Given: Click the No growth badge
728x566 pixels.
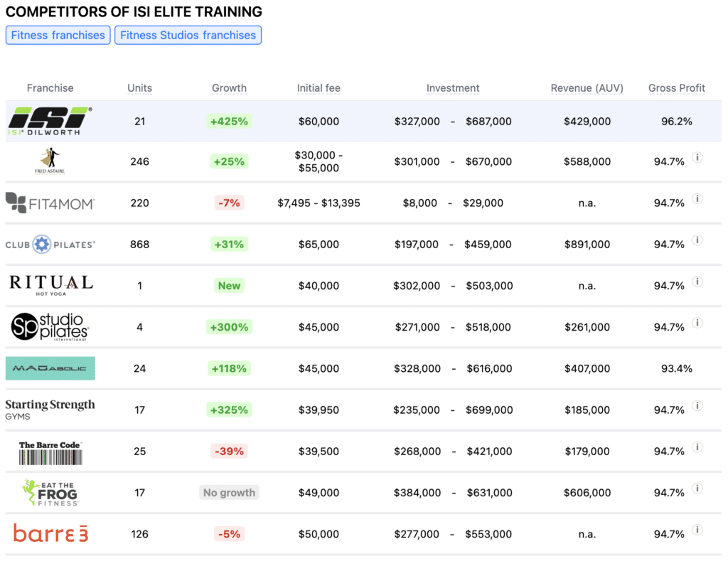Looking at the screenshot, I should tap(229, 492).
